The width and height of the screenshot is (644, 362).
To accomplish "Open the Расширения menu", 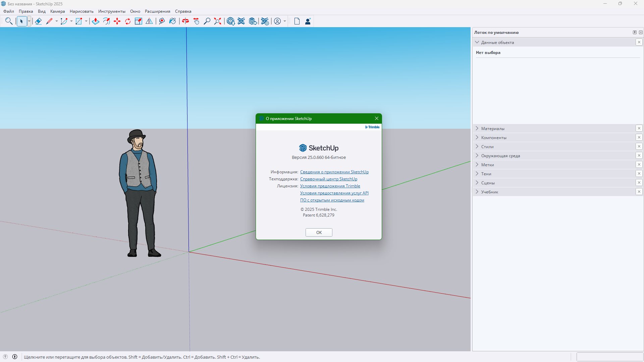I will click(157, 11).
